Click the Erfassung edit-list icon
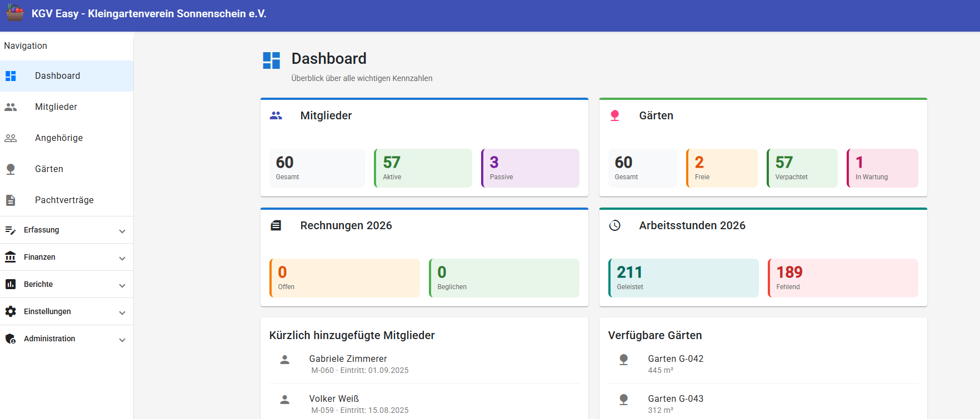This screenshot has height=419, width=980. click(x=11, y=230)
